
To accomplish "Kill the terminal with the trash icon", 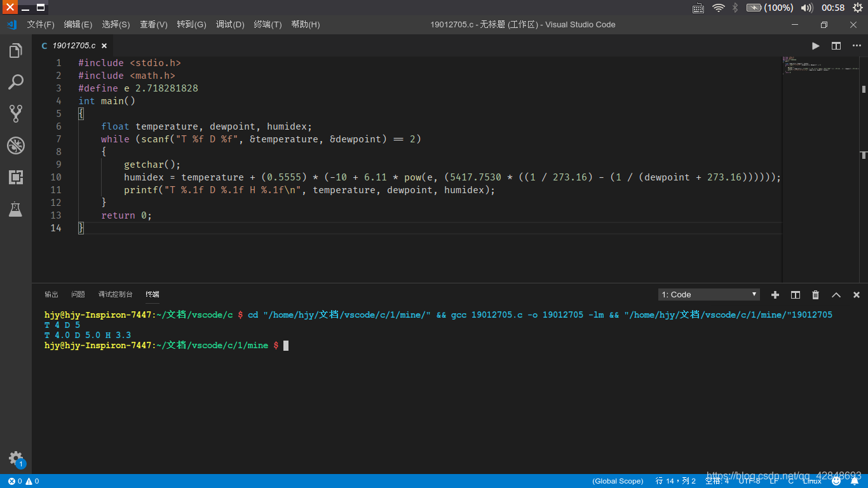I will pos(815,294).
